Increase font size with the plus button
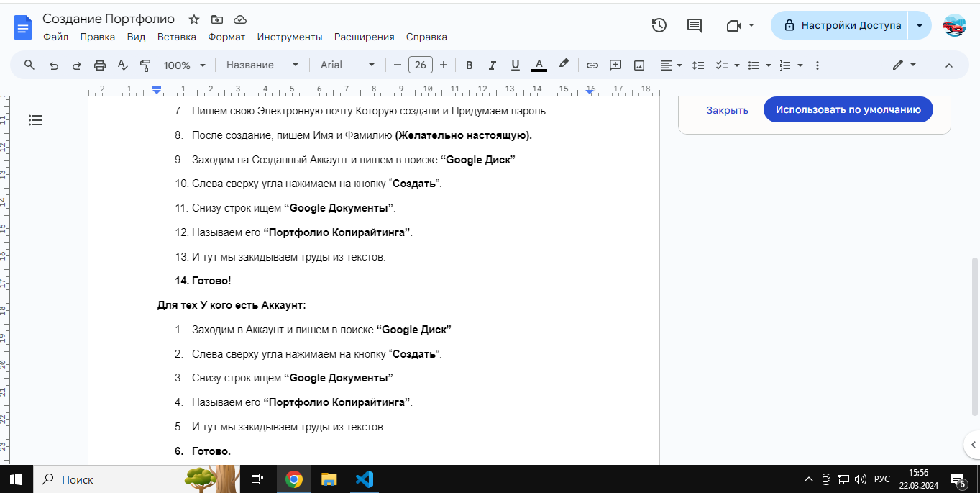This screenshot has width=980, height=493. 444,65
